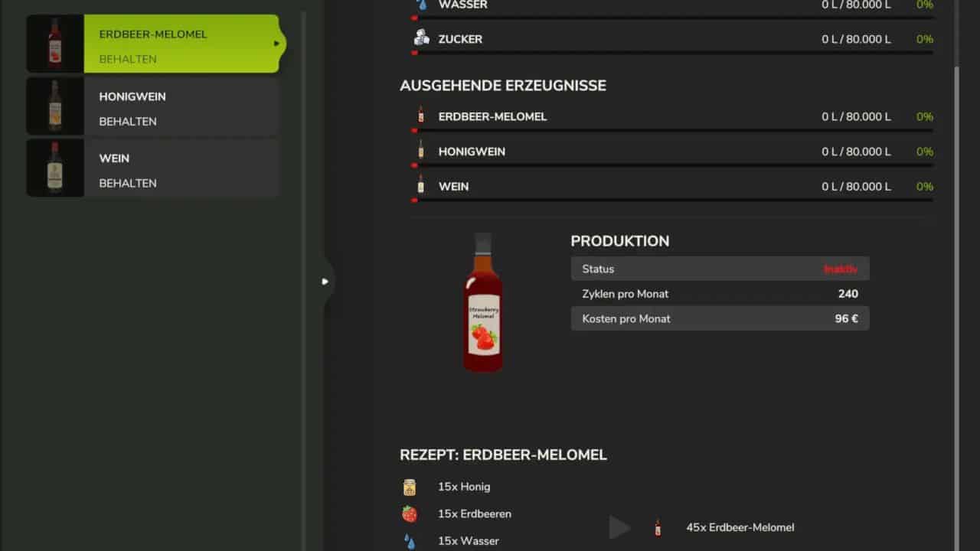Click the Kosten pro Monat row
The image size is (980, 551).
(720, 318)
